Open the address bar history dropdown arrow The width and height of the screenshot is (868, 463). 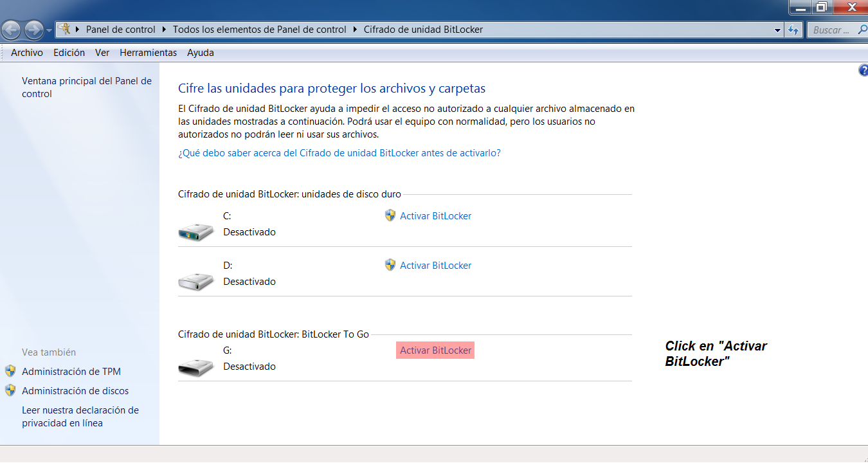[777, 30]
